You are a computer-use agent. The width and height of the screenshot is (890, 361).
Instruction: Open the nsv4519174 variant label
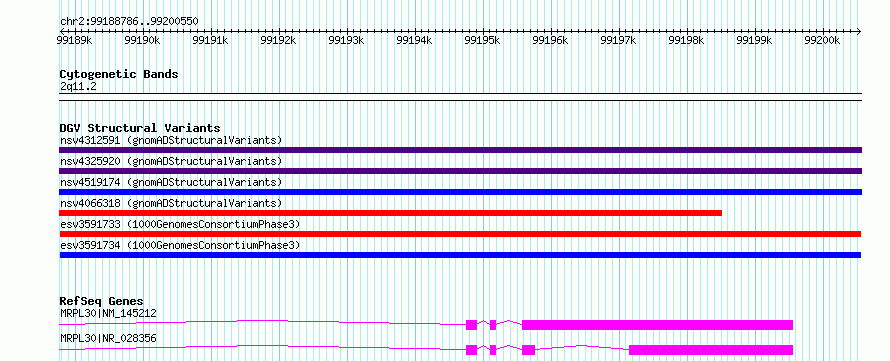(x=171, y=182)
